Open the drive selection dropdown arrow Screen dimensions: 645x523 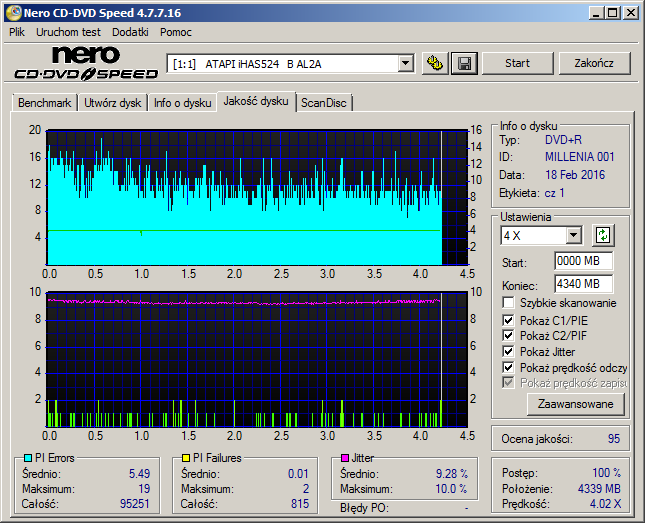(x=406, y=64)
